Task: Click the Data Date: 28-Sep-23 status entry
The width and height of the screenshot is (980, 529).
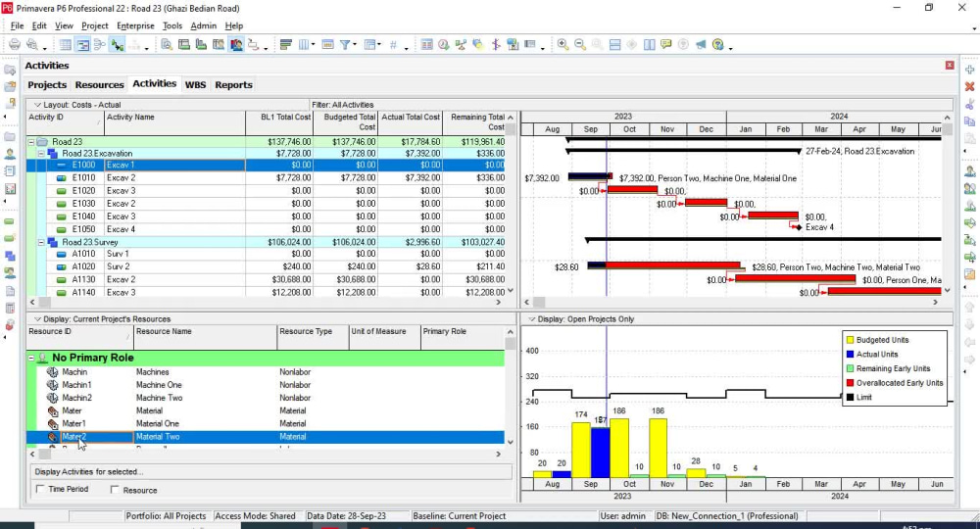Action: coord(346,516)
